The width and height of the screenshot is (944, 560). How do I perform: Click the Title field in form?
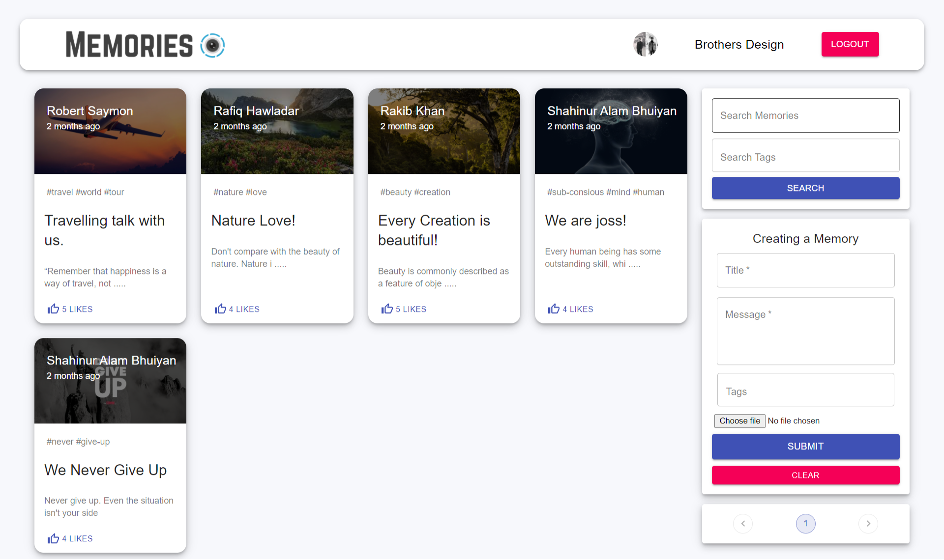[805, 270]
